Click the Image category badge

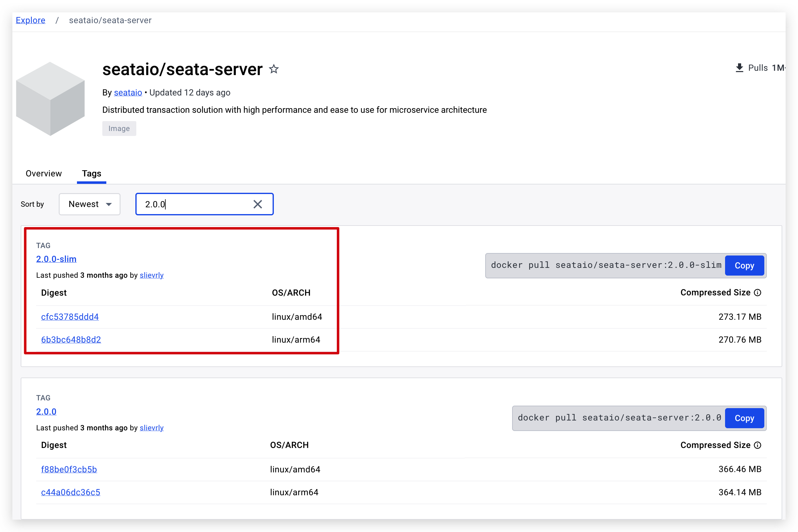click(x=119, y=129)
